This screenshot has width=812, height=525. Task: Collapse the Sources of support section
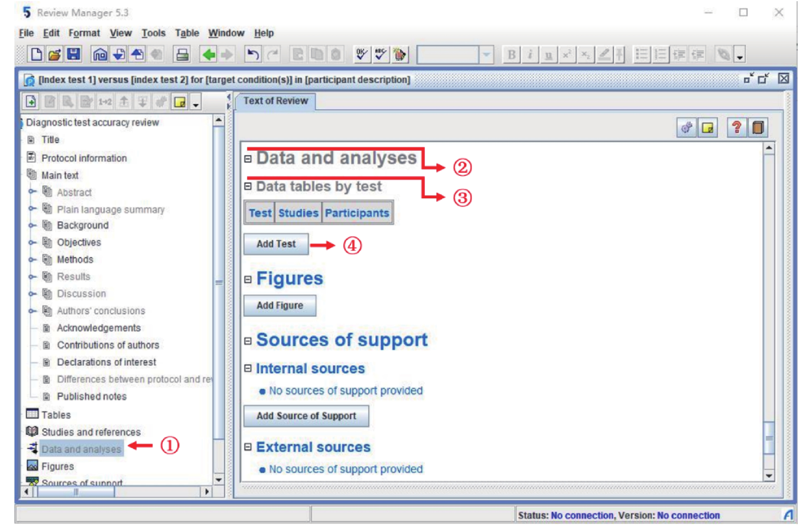248,341
